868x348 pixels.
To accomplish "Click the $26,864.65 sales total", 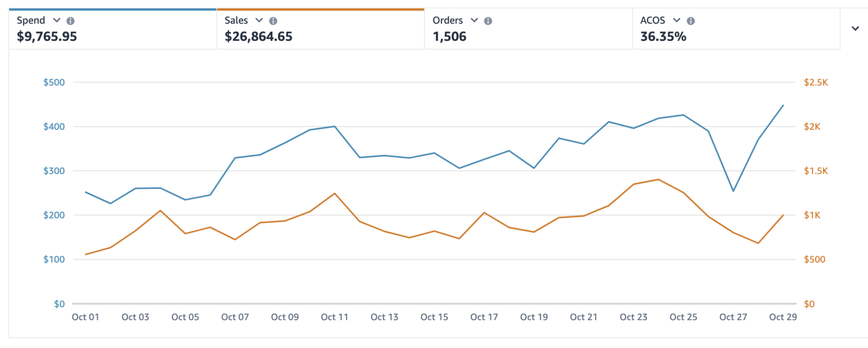I will click(x=258, y=37).
